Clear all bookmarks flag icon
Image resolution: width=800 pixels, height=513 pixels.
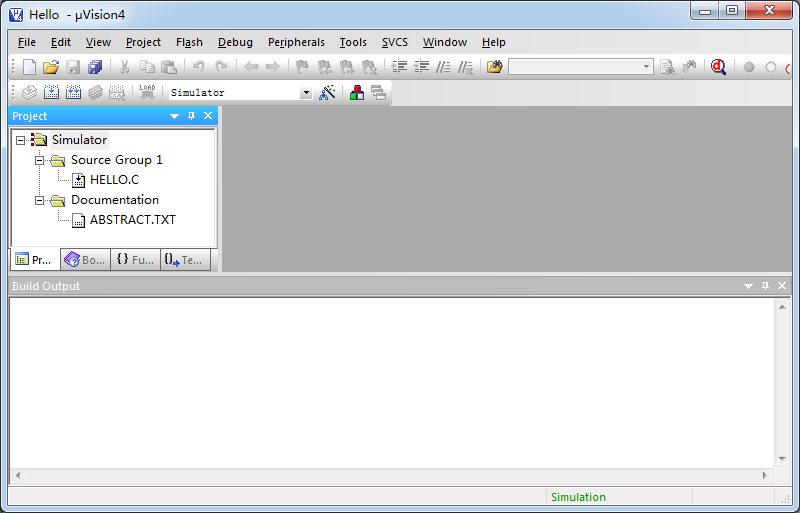pos(369,67)
